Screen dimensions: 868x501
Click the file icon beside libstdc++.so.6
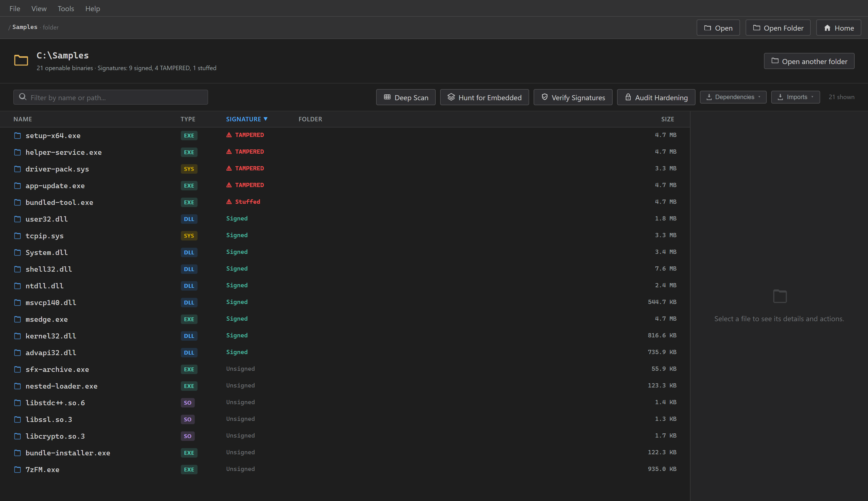(17, 402)
